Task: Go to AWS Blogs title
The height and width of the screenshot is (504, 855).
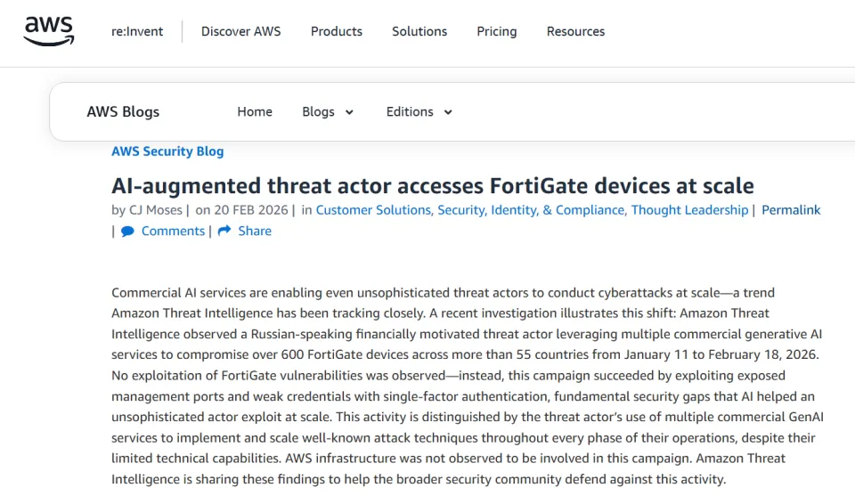Action: [x=123, y=112]
